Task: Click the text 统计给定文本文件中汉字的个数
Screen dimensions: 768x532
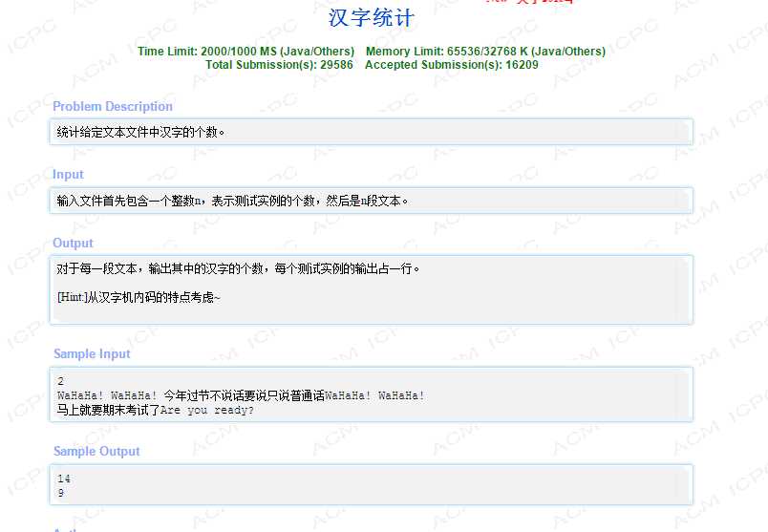Action: pos(140,132)
